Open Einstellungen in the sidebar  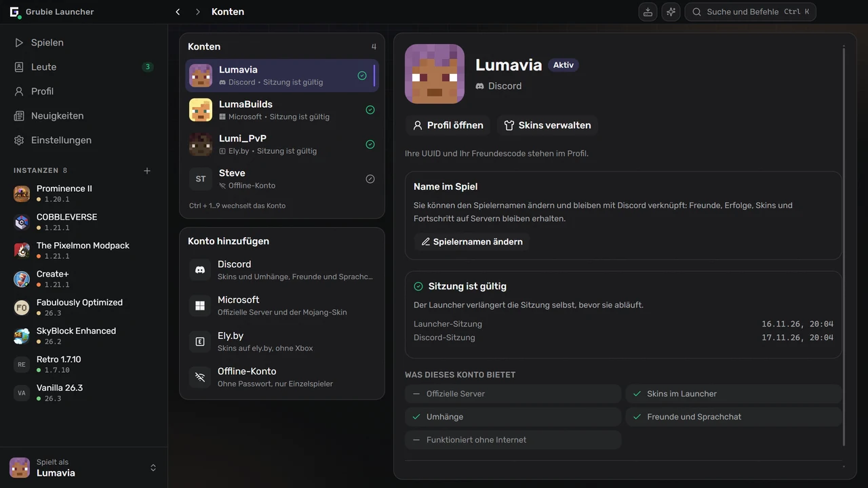83,140
